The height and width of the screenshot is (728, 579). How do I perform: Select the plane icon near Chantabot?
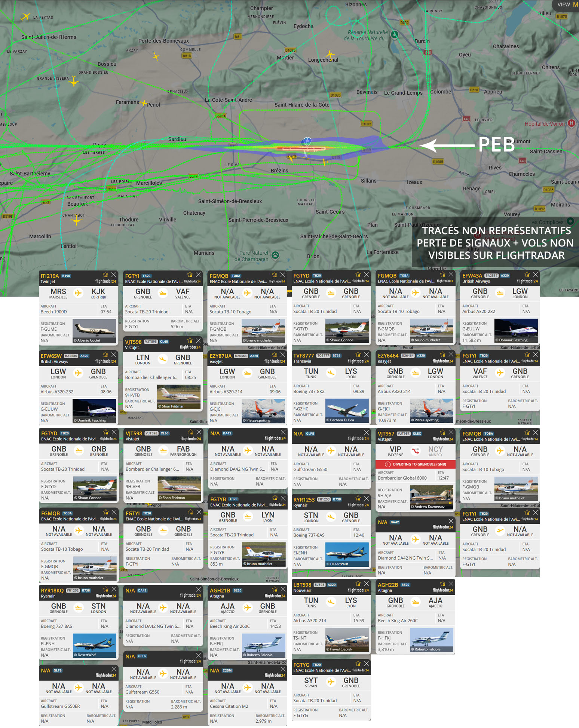77,220
